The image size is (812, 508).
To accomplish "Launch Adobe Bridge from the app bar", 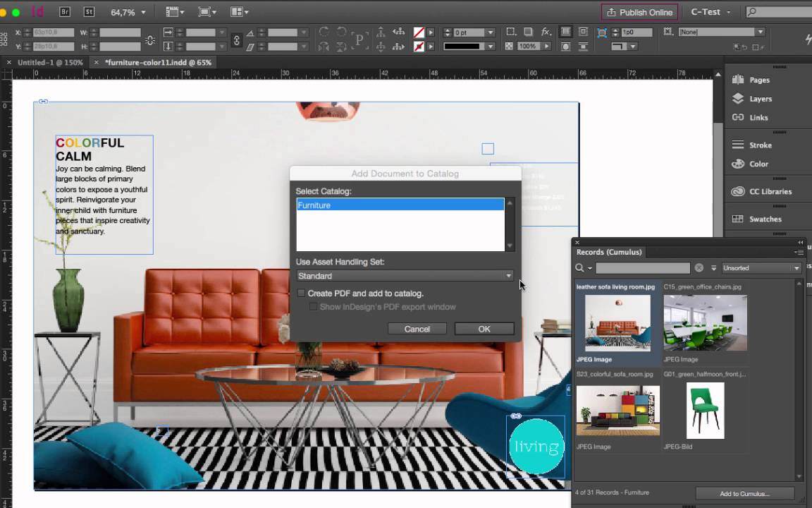I will (x=64, y=11).
